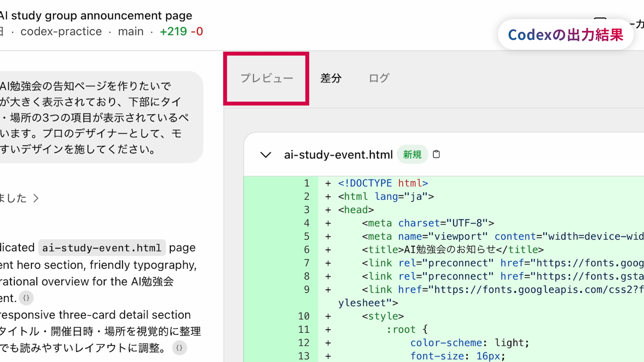Viewport: 644px width, 362px height.
Task: Collapse the ai-study-event.html file diff
Action: tap(265, 155)
